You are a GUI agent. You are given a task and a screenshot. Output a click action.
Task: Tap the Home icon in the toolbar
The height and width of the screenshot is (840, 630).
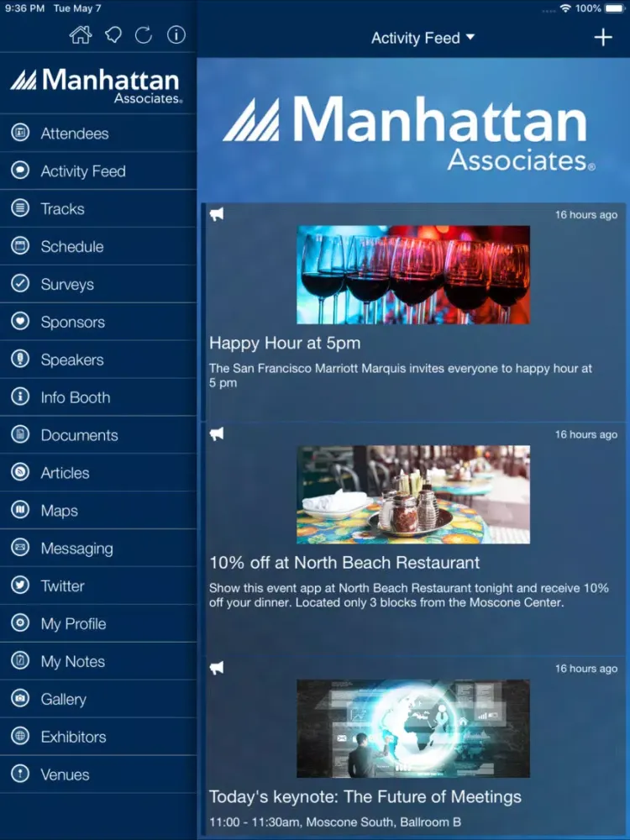81,35
